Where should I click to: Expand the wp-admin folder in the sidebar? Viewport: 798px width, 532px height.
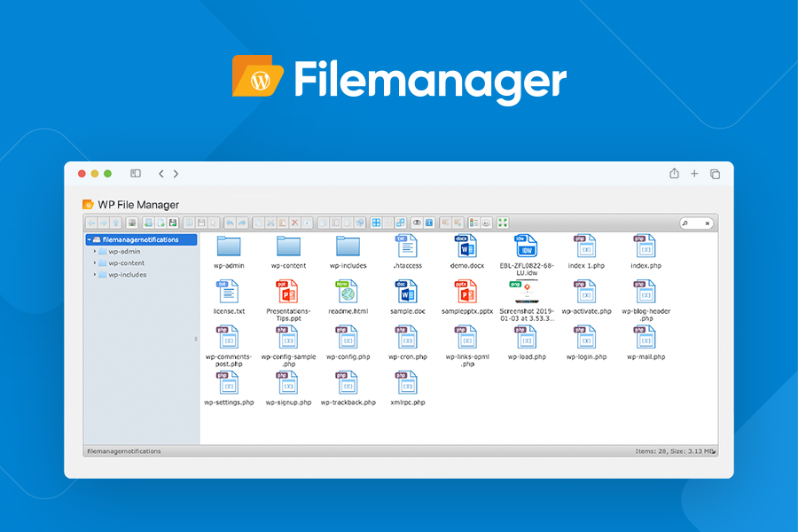[x=94, y=251]
